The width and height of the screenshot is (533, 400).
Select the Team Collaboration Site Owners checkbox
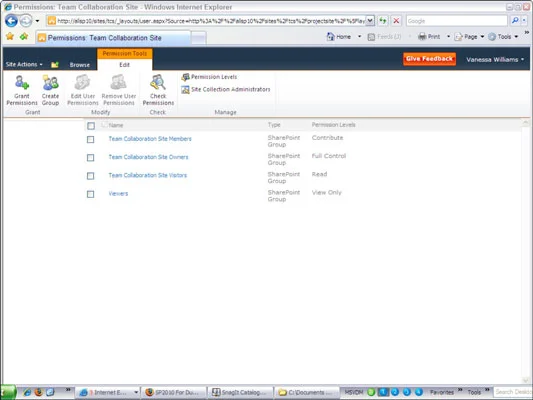pos(90,158)
